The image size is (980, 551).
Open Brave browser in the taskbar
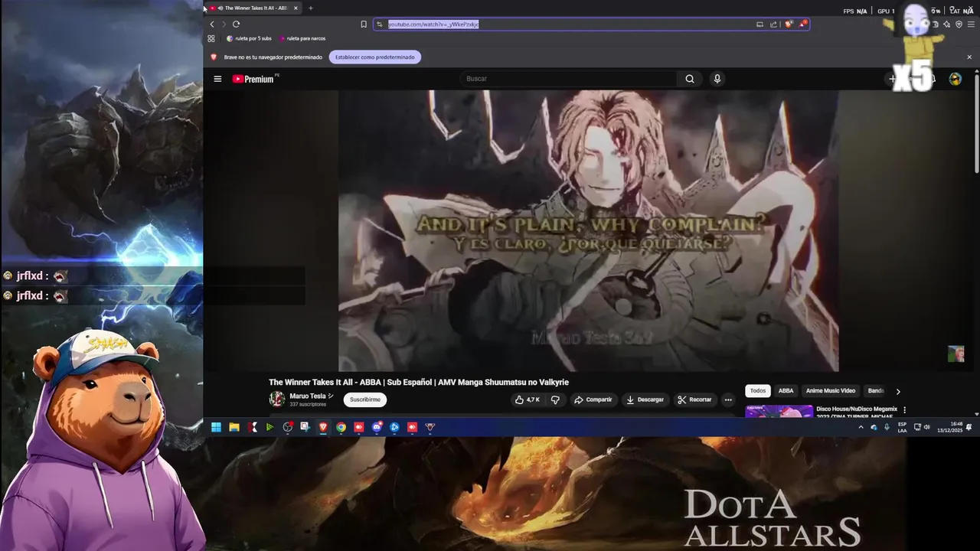[x=323, y=427]
